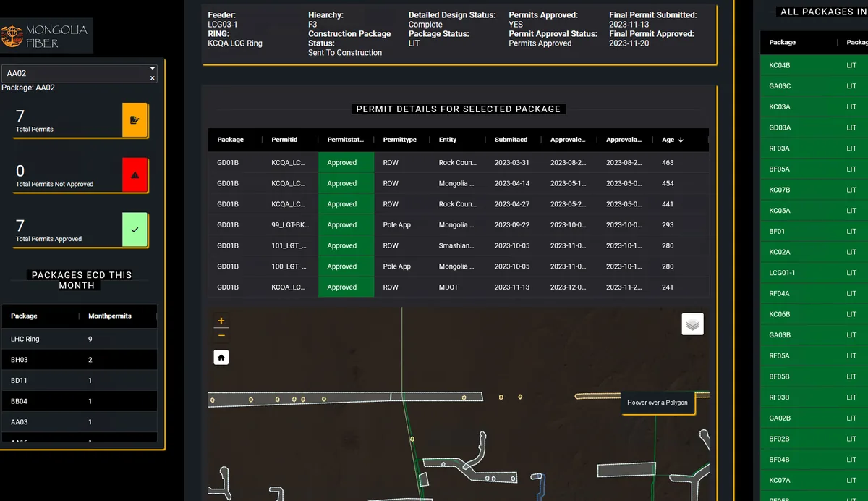Screen dimensions: 868x501
Task: Select the BH03 package row
Action: [79, 360]
